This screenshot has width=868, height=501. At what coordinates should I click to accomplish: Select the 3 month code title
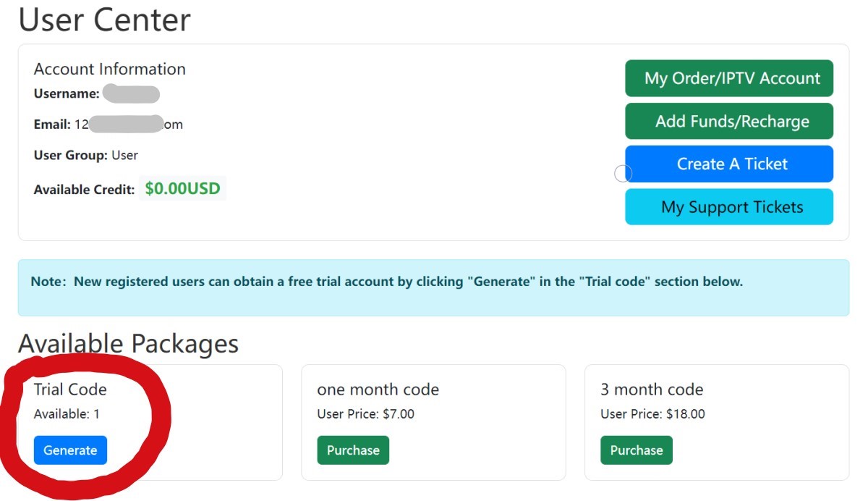click(x=651, y=390)
